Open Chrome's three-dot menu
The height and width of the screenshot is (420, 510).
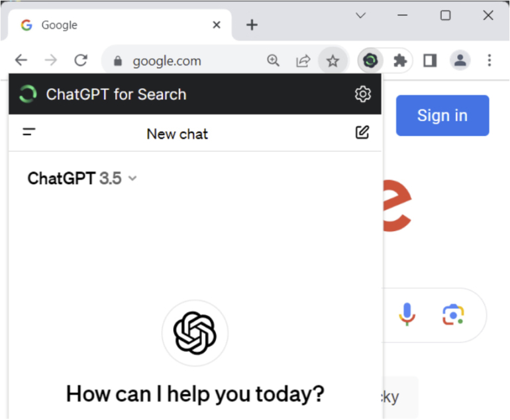(x=489, y=61)
